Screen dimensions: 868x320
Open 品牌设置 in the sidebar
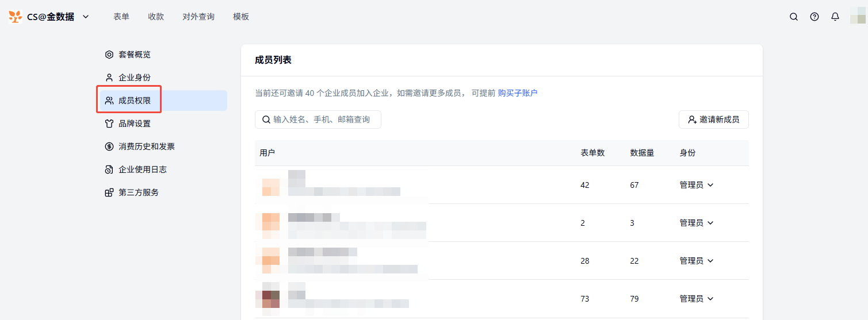[134, 124]
